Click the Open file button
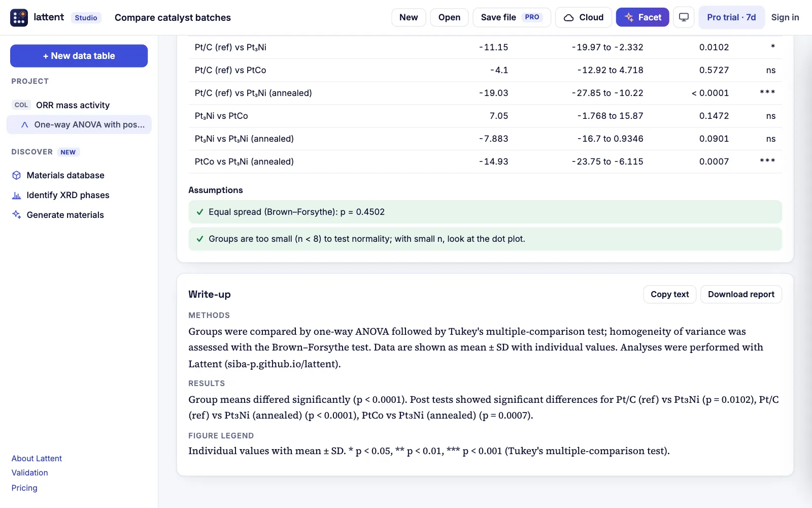 (449, 17)
